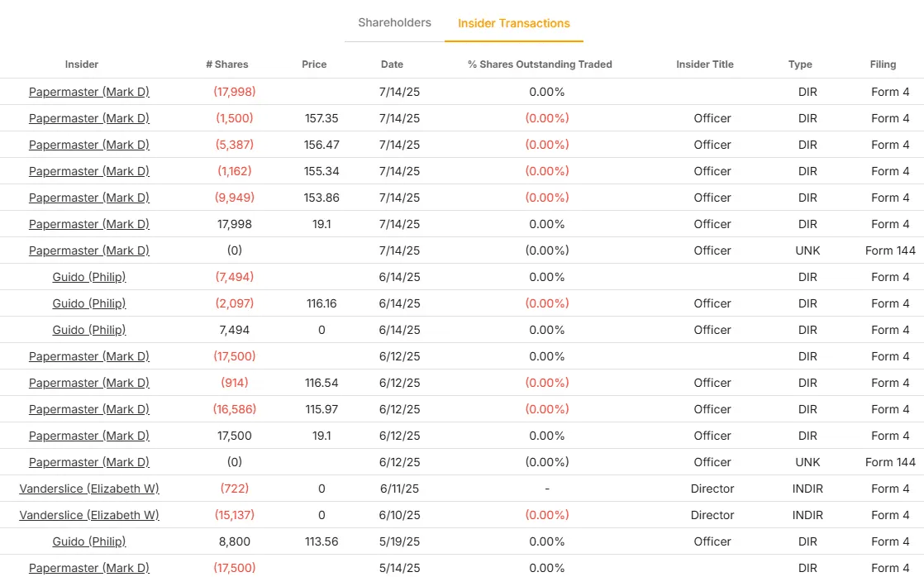Image resolution: width=924 pixels, height=577 pixels.
Task: Open Vanderslice link with (722) shares
Action: coord(89,489)
